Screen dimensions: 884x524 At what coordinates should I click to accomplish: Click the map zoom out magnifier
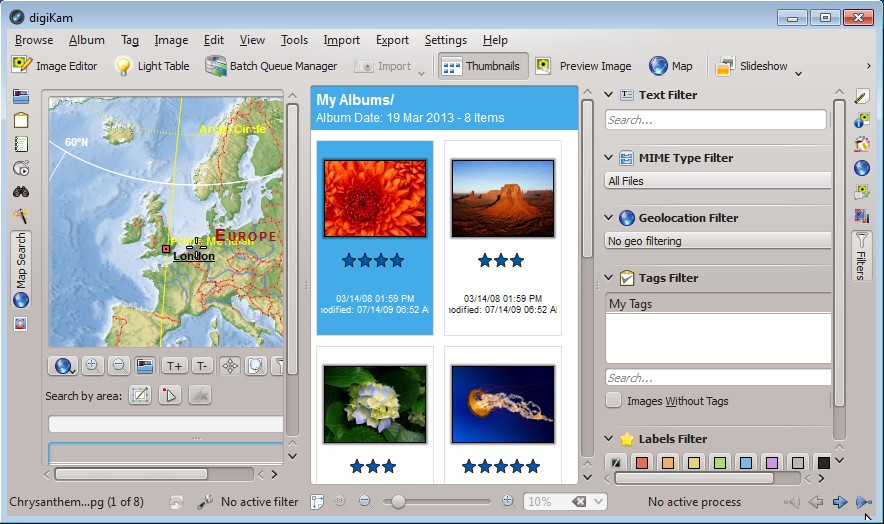coord(118,366)
